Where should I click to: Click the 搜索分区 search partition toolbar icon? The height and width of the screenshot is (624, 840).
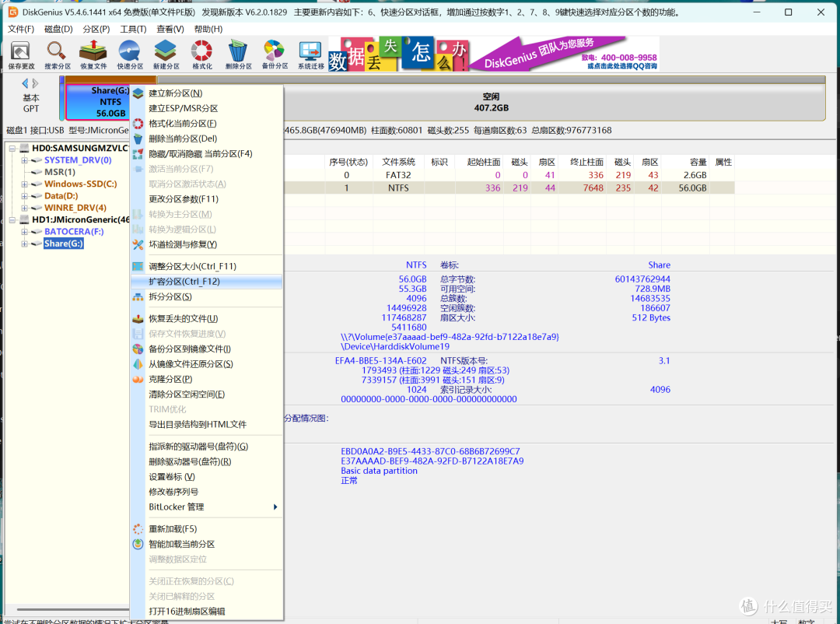click(58, 54)
